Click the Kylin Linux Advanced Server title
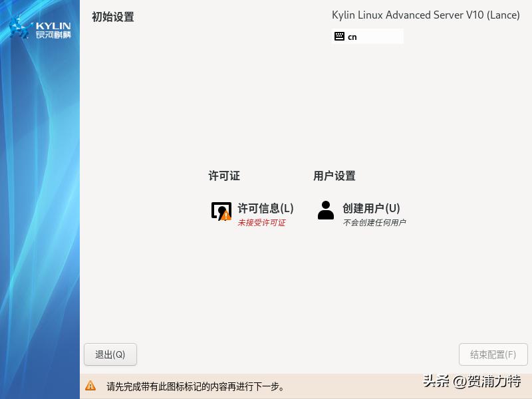Image resolution: width=532 pixels, height=399 pixels. click(426, 15)
